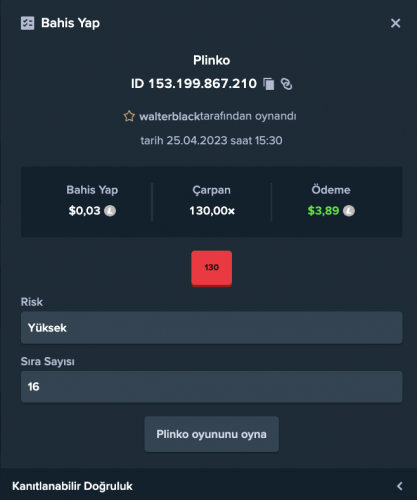417x500 pixels.
Task: Click the Plinko game title
Action: coord(211,60)
